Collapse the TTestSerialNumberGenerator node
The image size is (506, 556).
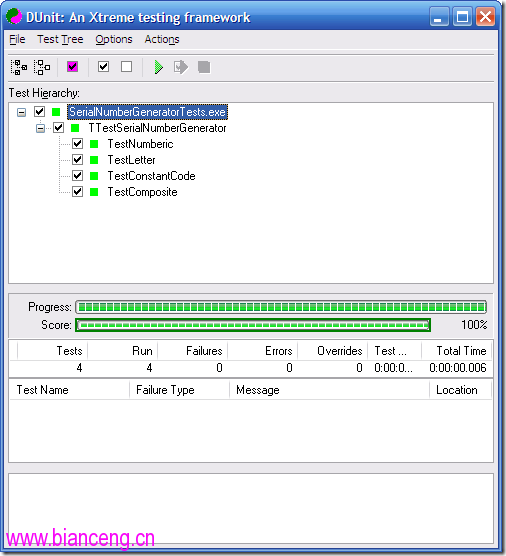(40, 128)
